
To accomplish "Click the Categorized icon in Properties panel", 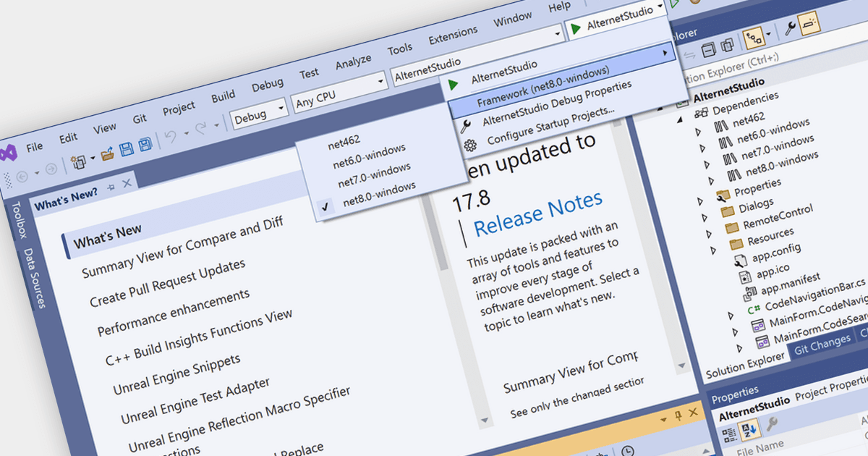I will pyautogui.click(x=728, y=434).
